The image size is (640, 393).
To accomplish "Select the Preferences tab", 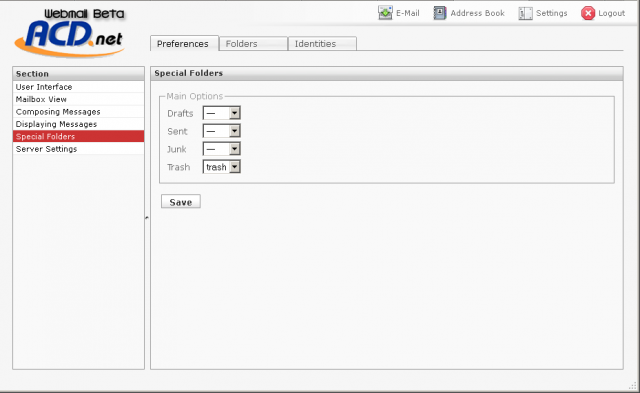I will 184,43.
